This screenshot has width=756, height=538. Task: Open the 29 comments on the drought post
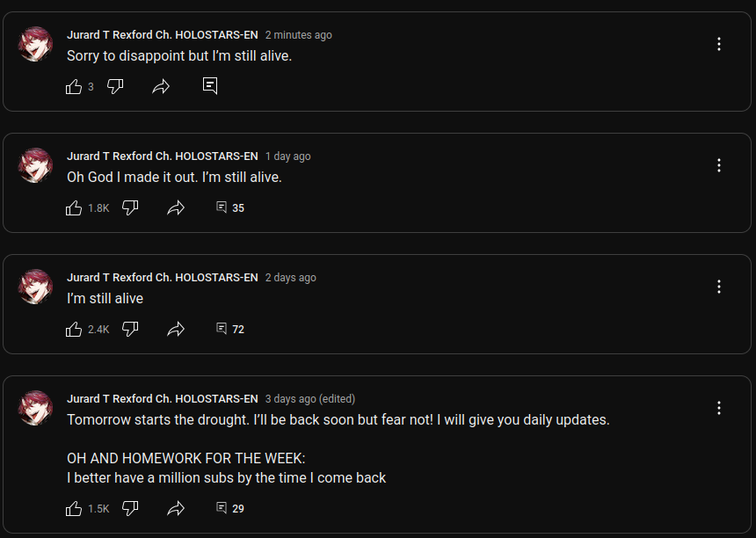point(229,508)
